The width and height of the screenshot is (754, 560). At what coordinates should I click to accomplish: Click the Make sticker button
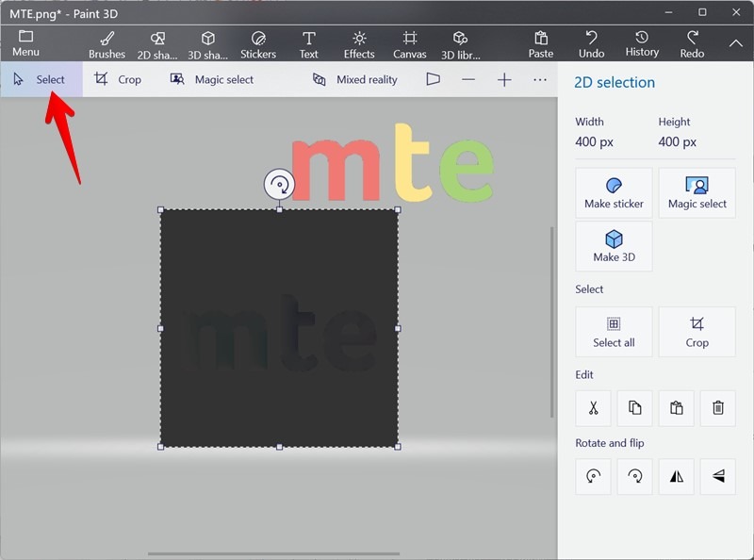point(614,192)
